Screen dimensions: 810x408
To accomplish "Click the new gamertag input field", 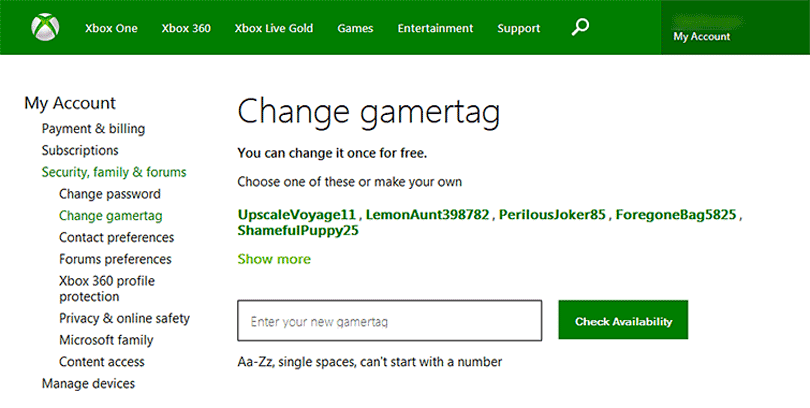I will pyautogui.click(x=390, y=321).
